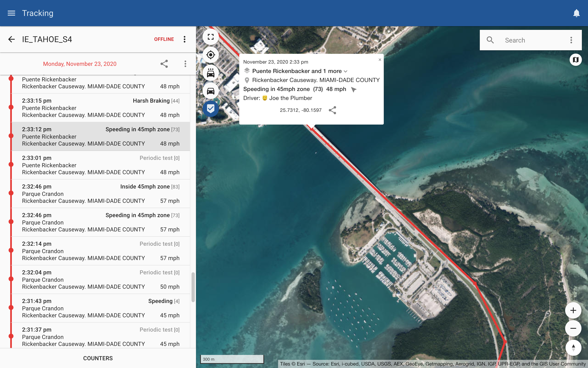Go back from IE_TAHOE_S4 details
The width and height of the screenshot is (588, 368).
11,39
